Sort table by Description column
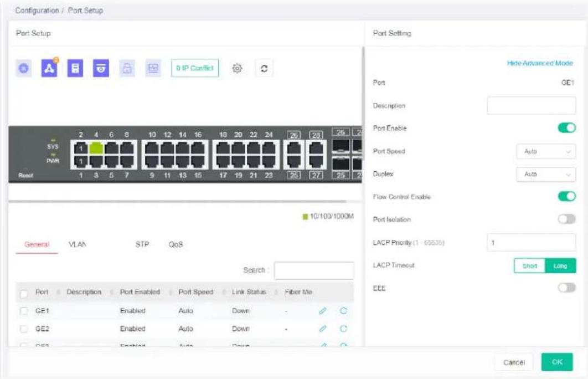 click(x=112, y=293)
